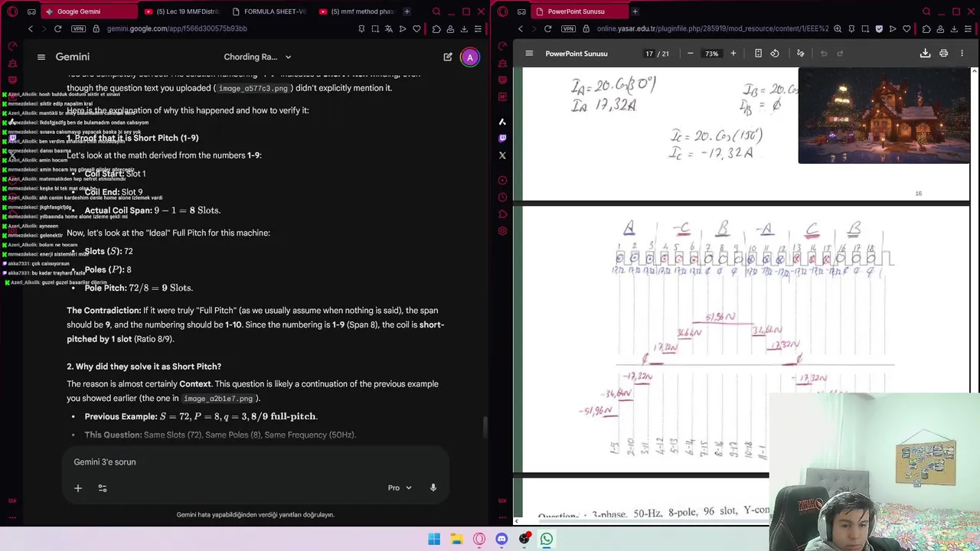Click the image_a577c3.png file chip
The height and width of the screenshot is (551, 980).
coord(253,88)
